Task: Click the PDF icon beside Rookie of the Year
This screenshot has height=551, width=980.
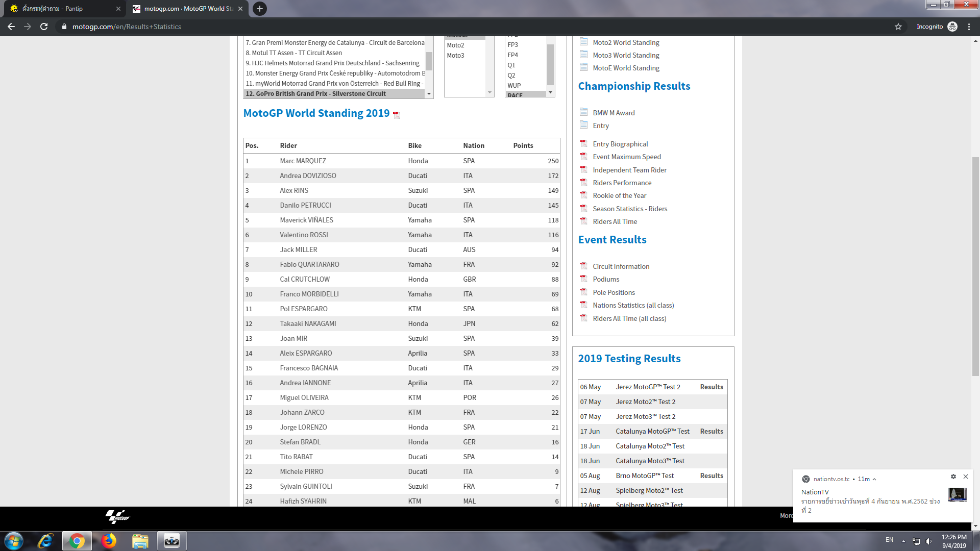Action: [x=584, y=195]
